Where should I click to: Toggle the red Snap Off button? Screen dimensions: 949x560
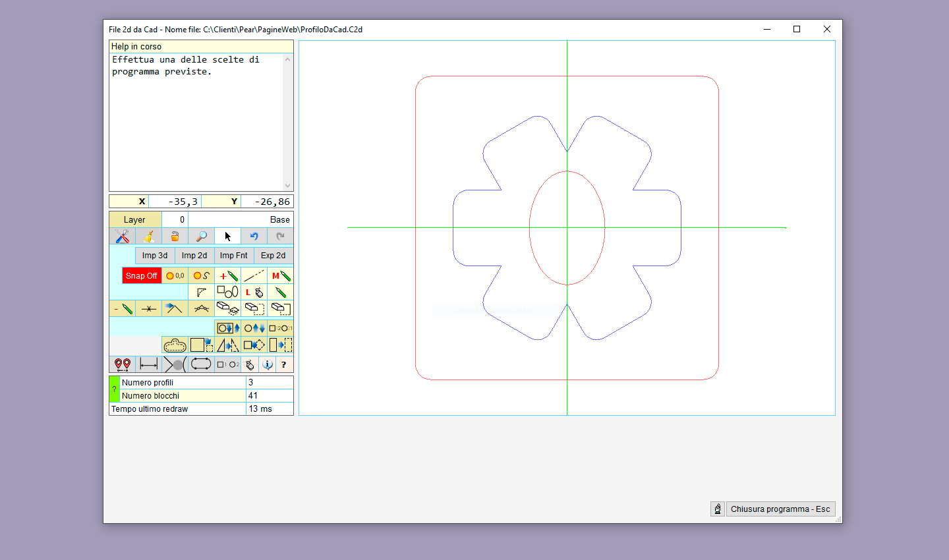coord(142,275)
